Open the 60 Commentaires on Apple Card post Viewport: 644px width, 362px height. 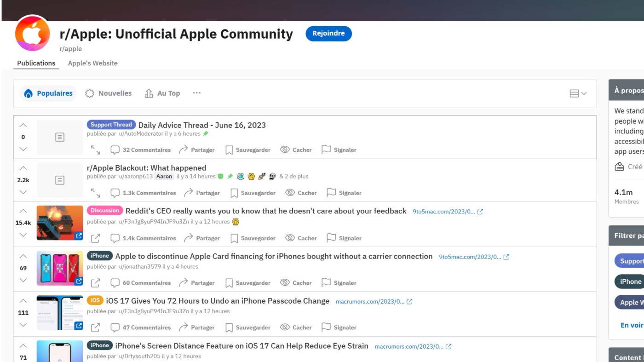[x=141, y=283]
